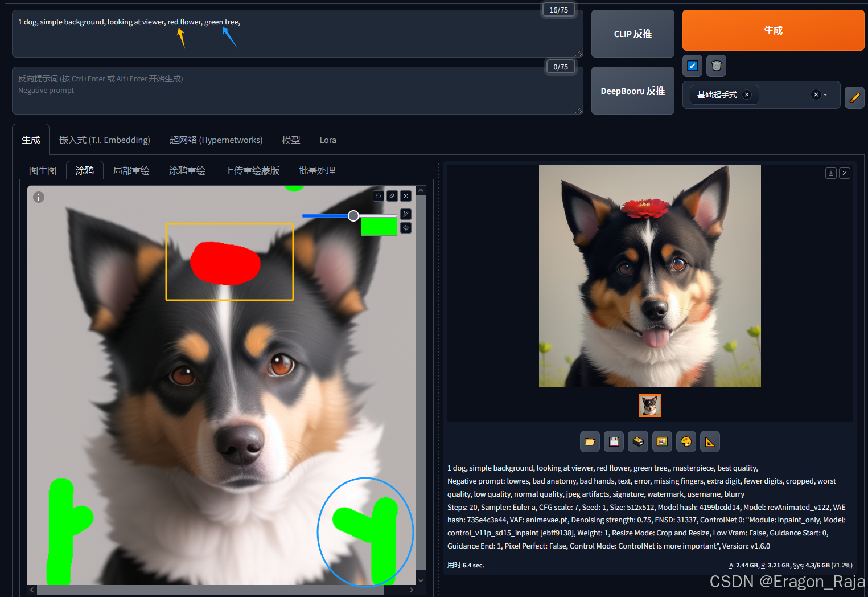Switch to the 批量处理 batch sub-tab
Screen dimensions: 868x597
[317, 170]
